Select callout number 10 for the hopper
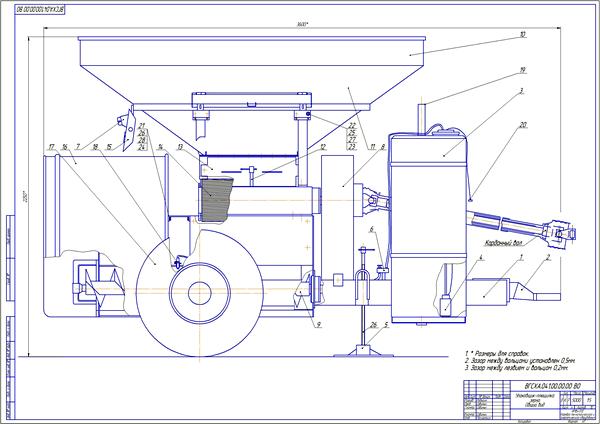The width and height of the screenshot is (600, 424). [523, 34]
